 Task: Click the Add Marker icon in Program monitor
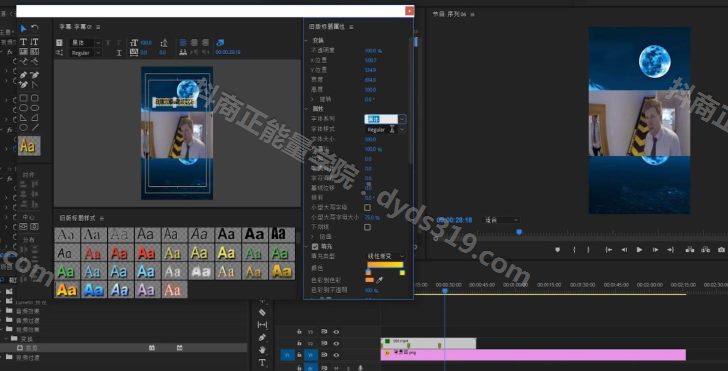click(x=558, y=250)
